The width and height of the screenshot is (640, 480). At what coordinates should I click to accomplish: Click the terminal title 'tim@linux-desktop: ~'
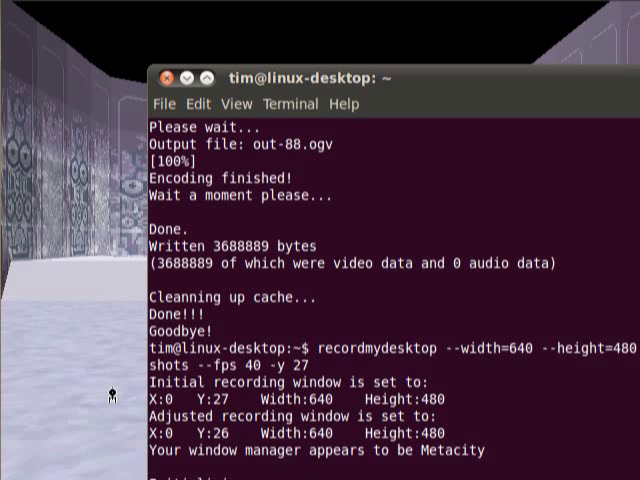[x=310, y=78]
